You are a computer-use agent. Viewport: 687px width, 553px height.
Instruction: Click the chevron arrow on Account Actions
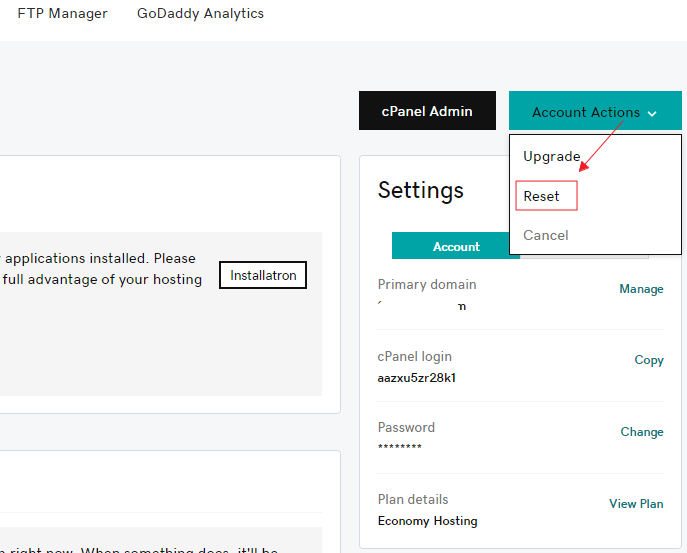coord(652,114)
